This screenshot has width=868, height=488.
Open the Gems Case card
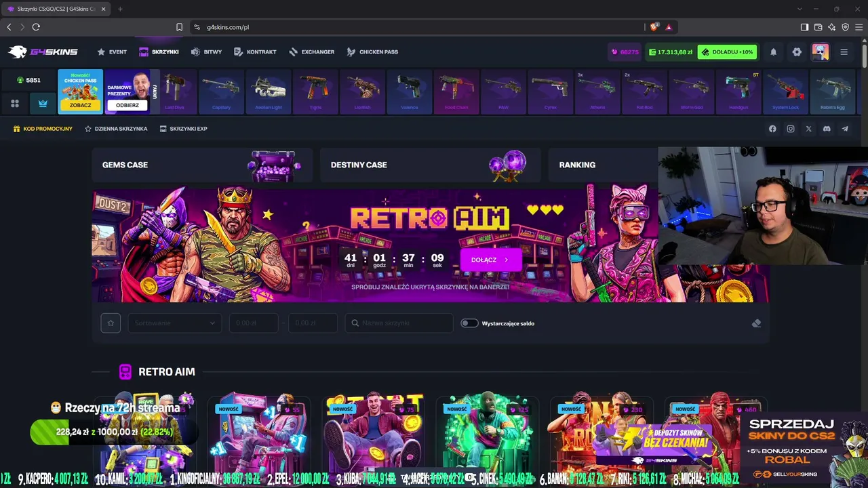click(202, 165)
